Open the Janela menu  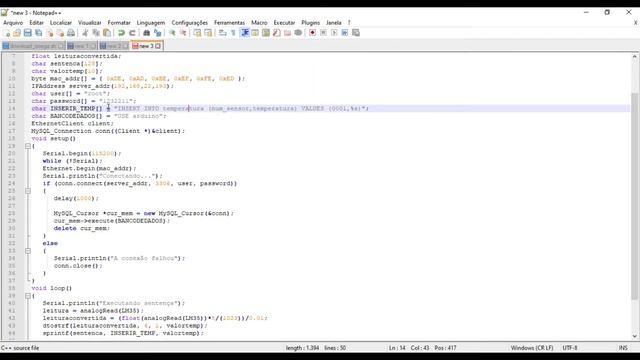pyautogui.click(x=333, y=22)
